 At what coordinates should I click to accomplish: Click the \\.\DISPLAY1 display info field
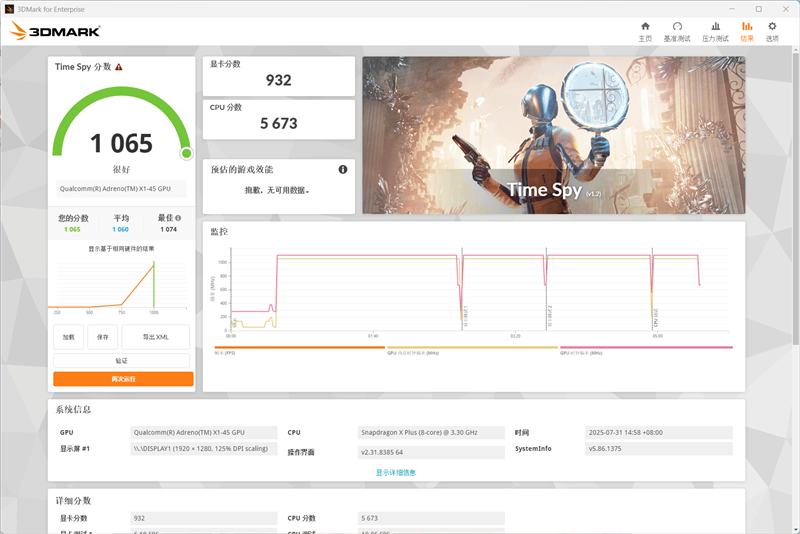coord(204,449)
